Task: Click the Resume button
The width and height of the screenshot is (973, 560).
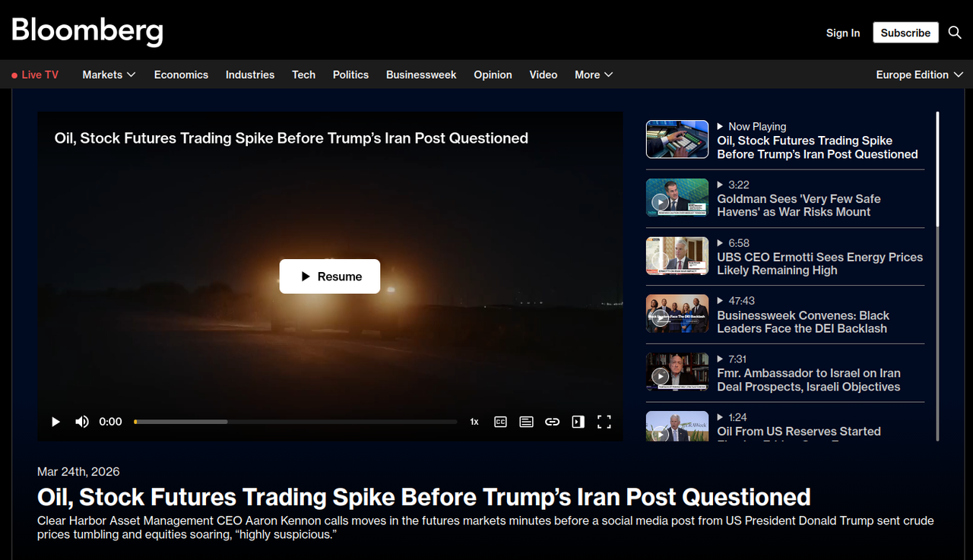Action: coord(330,277)
